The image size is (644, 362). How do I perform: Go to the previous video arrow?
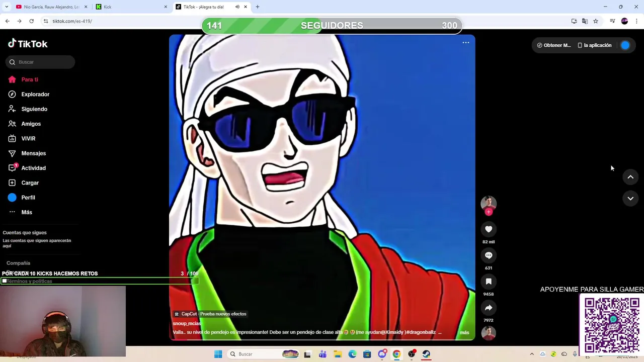pyautogui.click(x=630, y=177)
